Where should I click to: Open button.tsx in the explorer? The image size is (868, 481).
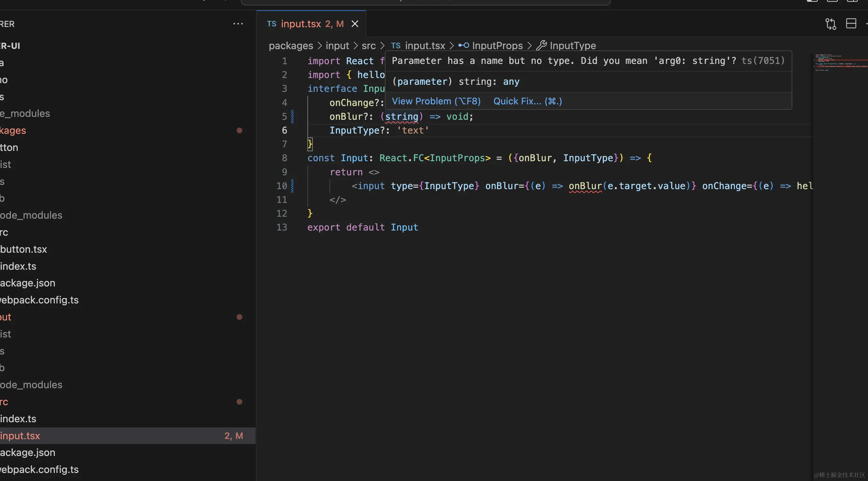click(24, 249)
